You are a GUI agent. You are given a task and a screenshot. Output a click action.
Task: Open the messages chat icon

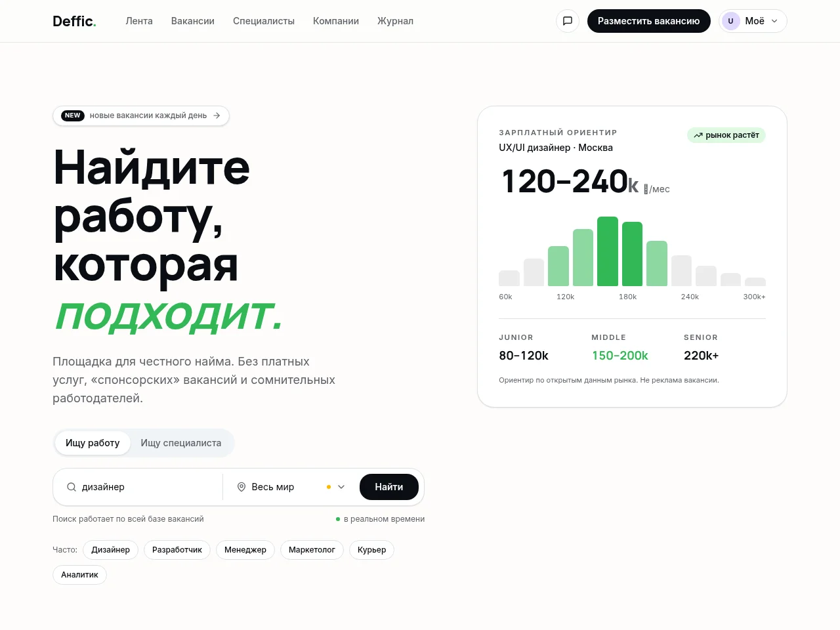(x=568, y=21)
